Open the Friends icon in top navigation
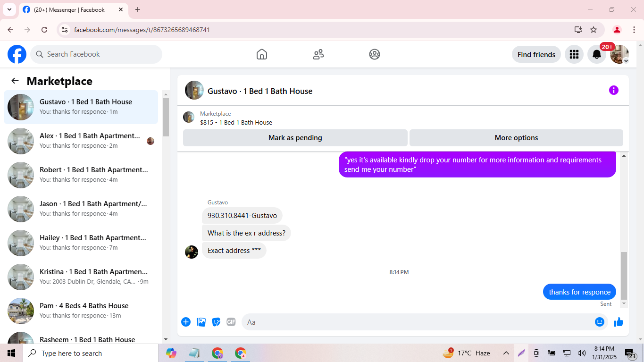Screen dimensions: 644x362 pos(318,54)
